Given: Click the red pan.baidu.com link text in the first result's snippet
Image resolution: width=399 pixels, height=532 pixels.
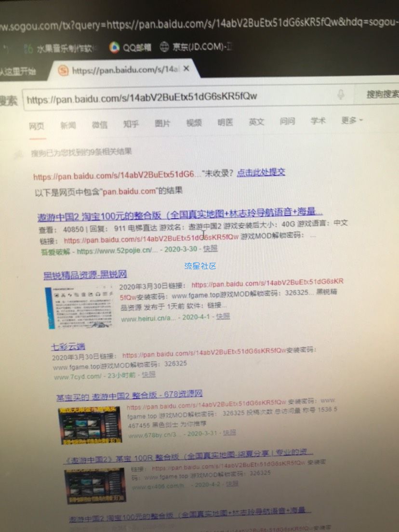Looking at the screenshot, I should (151, 239).
